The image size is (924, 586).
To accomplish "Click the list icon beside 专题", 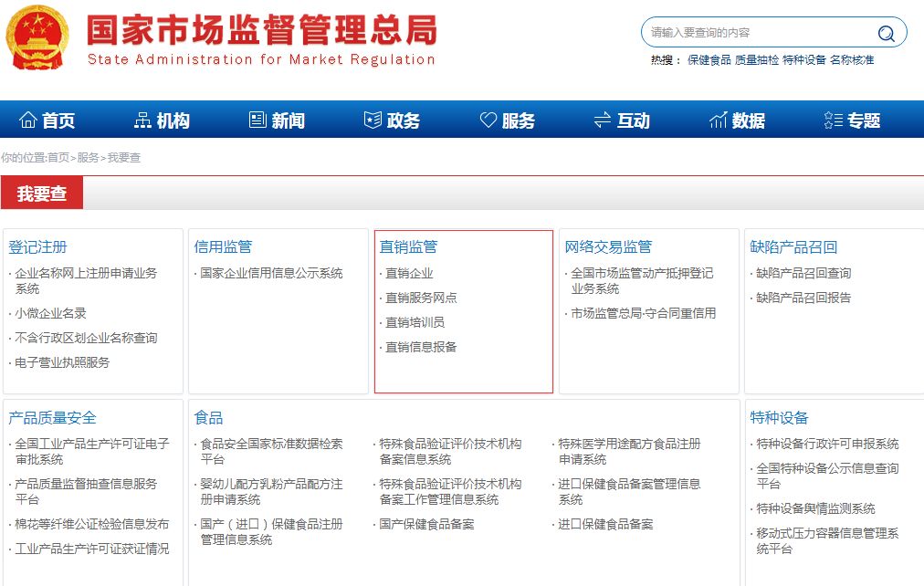I will pyautogui.click(x=834, y=120).
